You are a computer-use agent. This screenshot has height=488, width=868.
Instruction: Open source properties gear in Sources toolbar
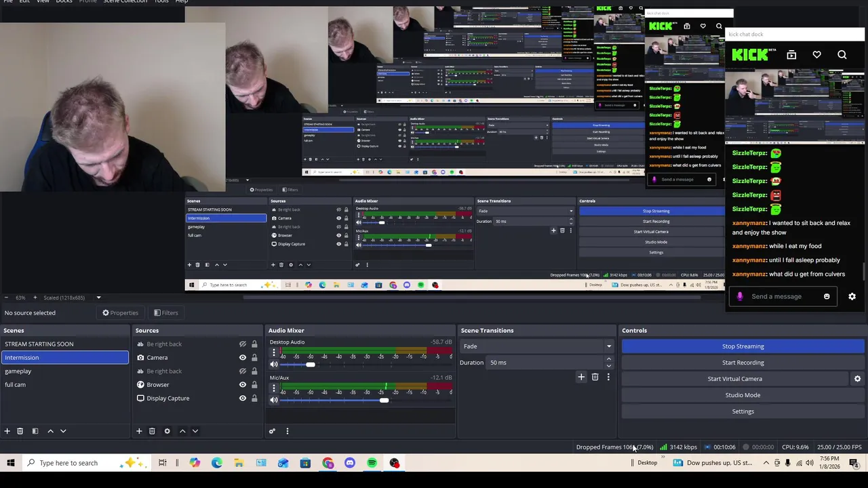(x=167, y=431)
